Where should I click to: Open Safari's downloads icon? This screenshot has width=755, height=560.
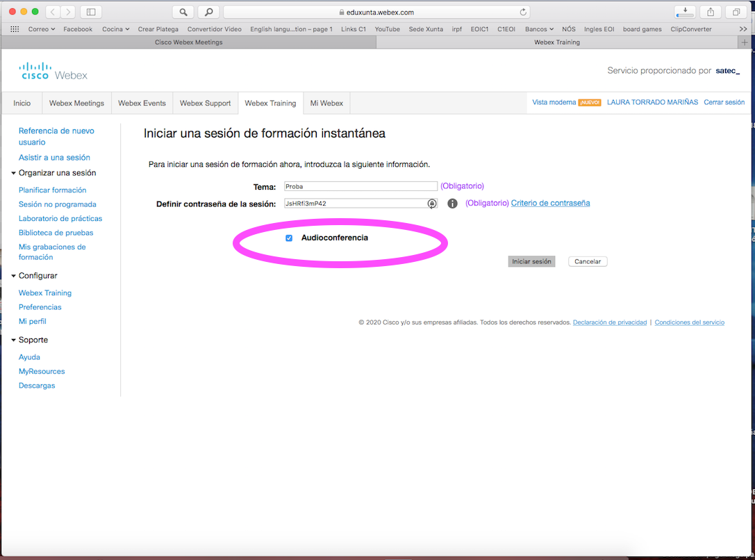(685, 12)
